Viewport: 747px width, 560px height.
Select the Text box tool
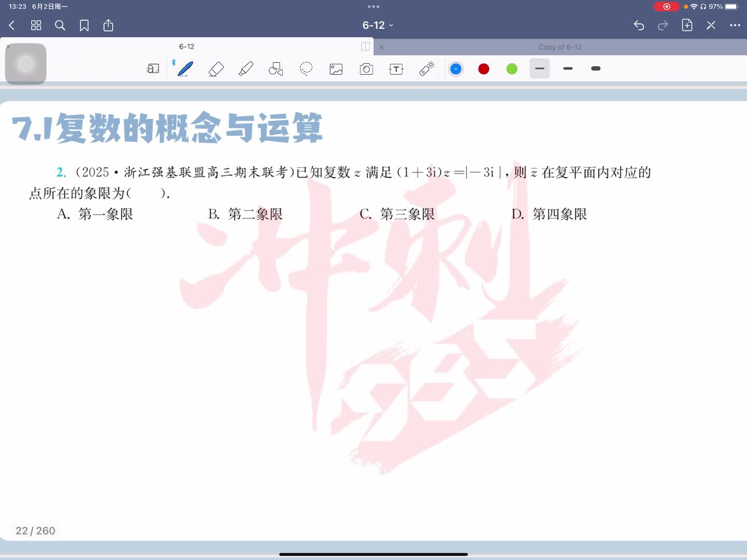click(396, 69)
